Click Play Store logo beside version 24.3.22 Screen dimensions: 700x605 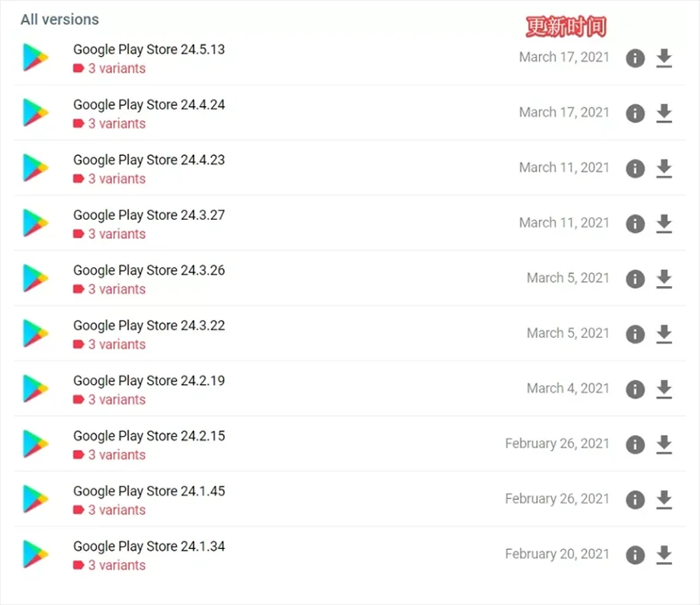[x=35, y=334]
